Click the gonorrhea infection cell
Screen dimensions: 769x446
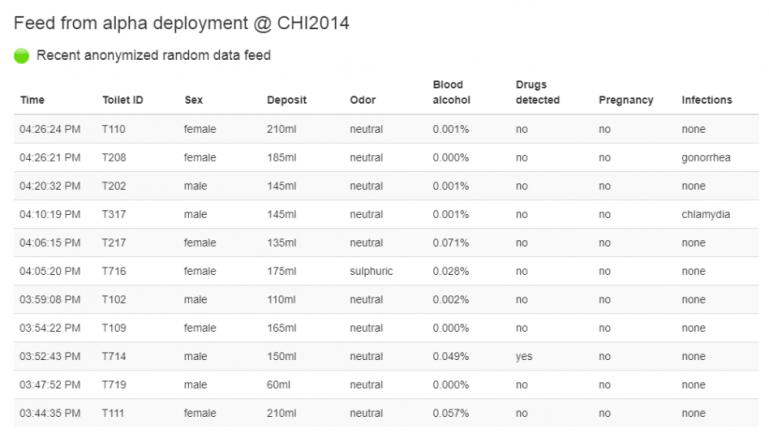pyautogui.click(x=708, y=158)
